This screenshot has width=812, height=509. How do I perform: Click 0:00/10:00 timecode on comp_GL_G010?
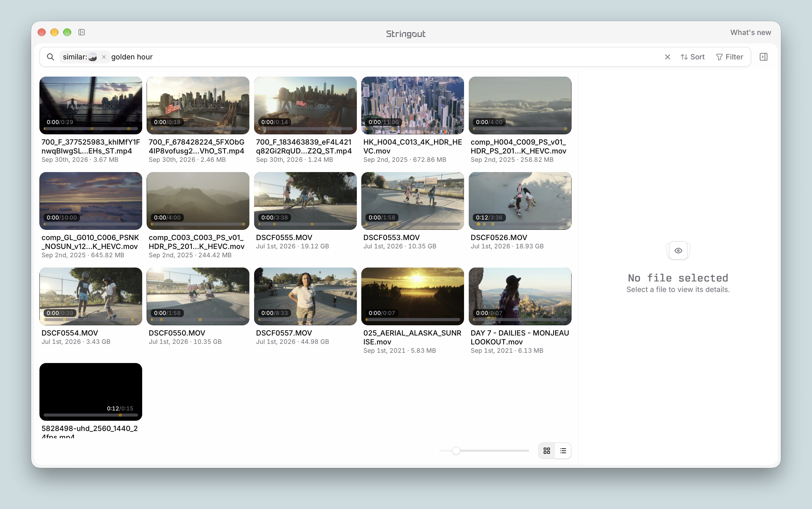click(x=62, y=218)
